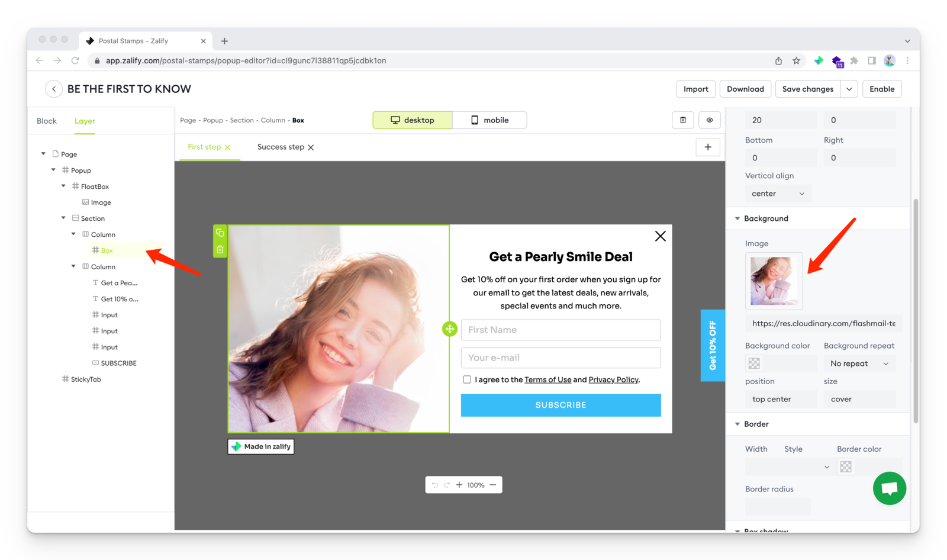
Task: Click the green duplicate icon on selected box
Action: [220, 233]
